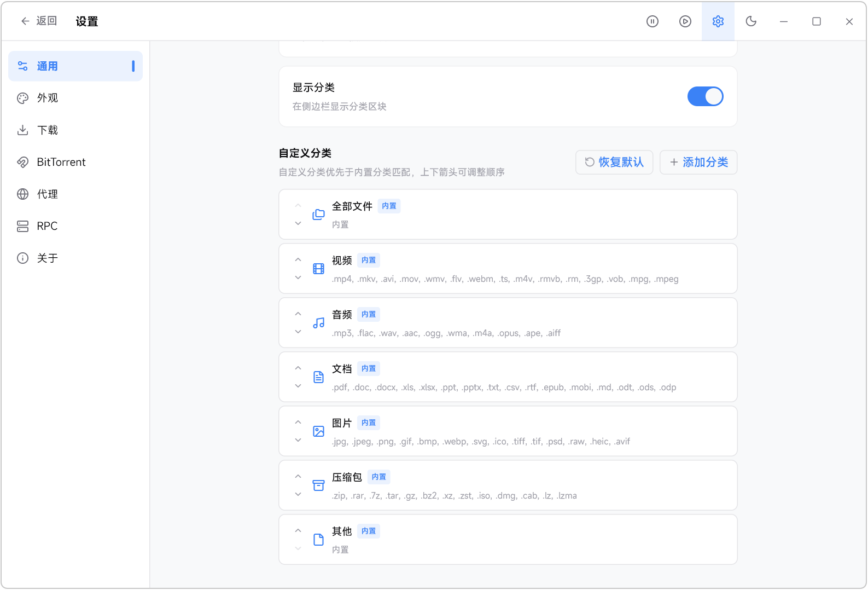Open the RPC settings section

click(x=75, y=226)
